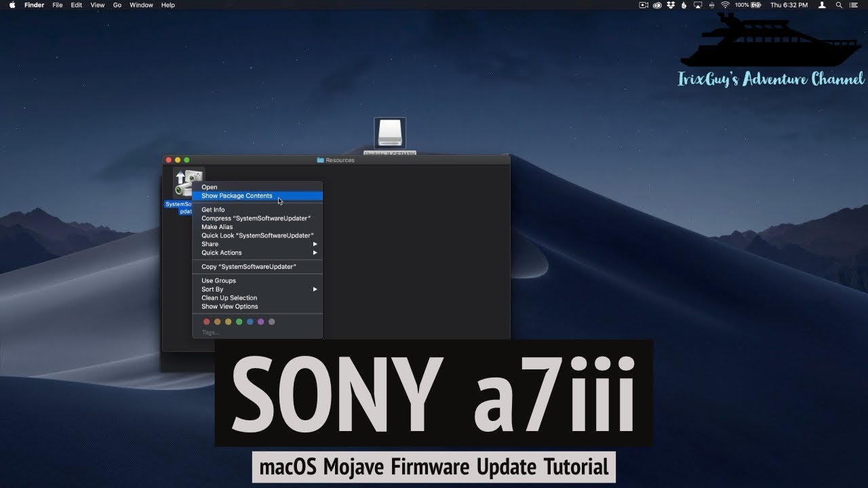This screenshot has height=488, width=868.
Task: Choose Open from the context menu
Action: pos(258,187)
